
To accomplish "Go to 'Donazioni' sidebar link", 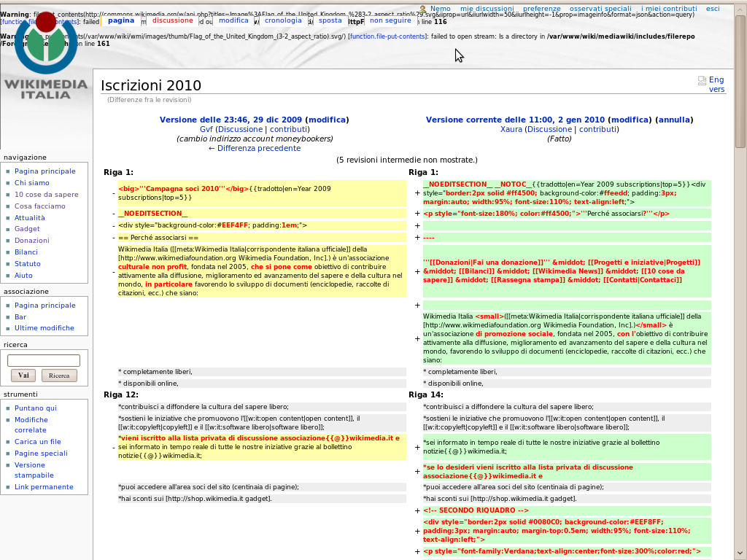I will (32, 241).
